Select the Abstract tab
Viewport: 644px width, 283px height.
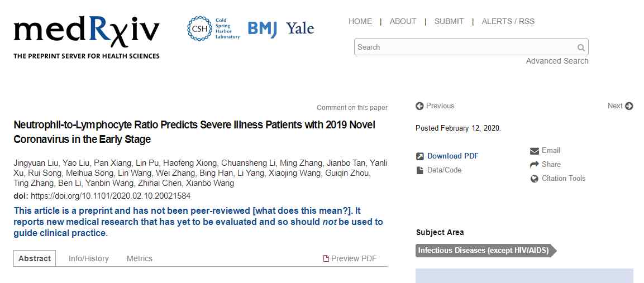coord(35,258)
